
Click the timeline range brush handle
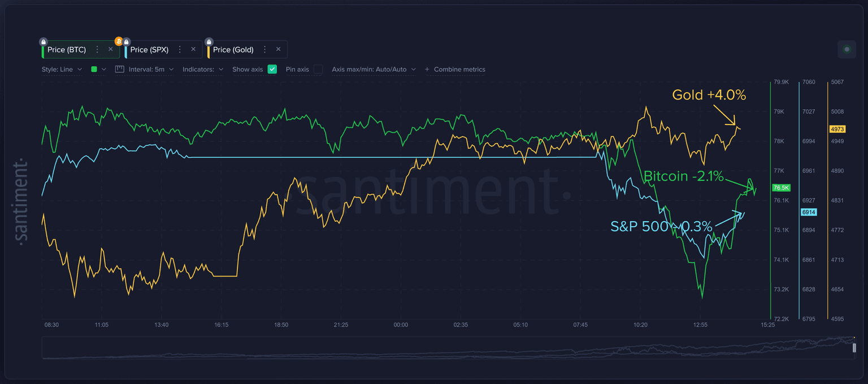click(x=854, y=348)
